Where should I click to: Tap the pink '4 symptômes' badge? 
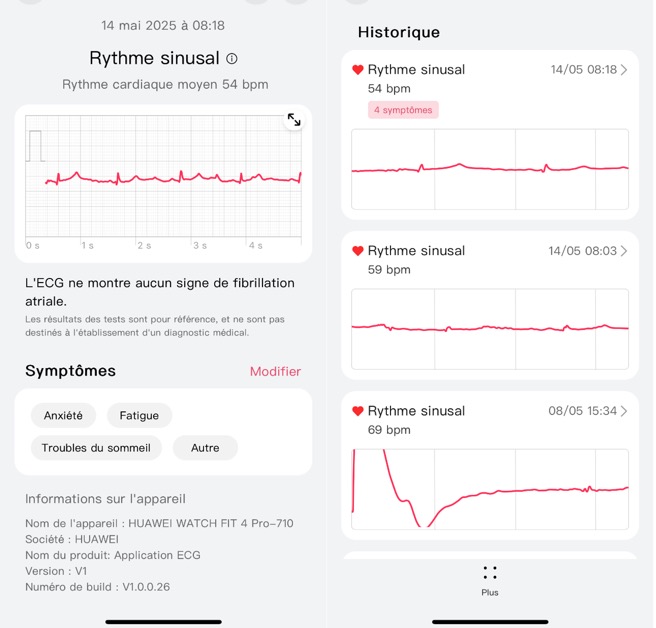(403, 110)
